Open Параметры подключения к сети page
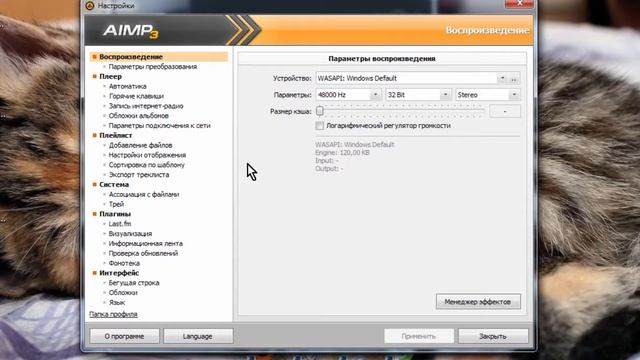Viewport: 640px width, 360px height. coord(160,125)
